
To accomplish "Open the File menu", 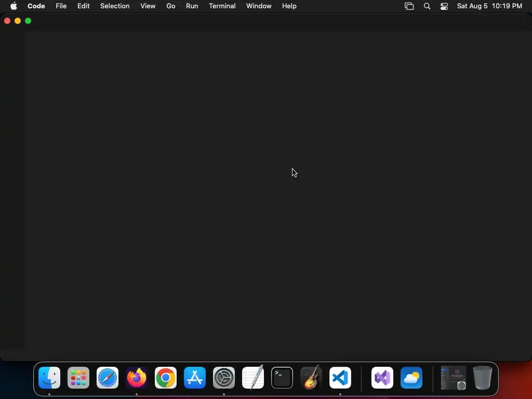I will pyautogui.click(x=61, y=6).
